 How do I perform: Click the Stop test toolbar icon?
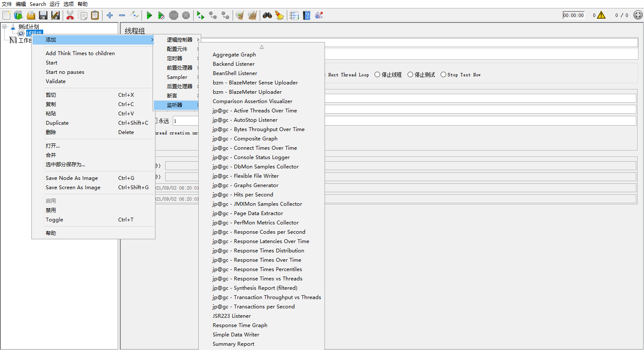pyautogui.click(x=174, y=15)
